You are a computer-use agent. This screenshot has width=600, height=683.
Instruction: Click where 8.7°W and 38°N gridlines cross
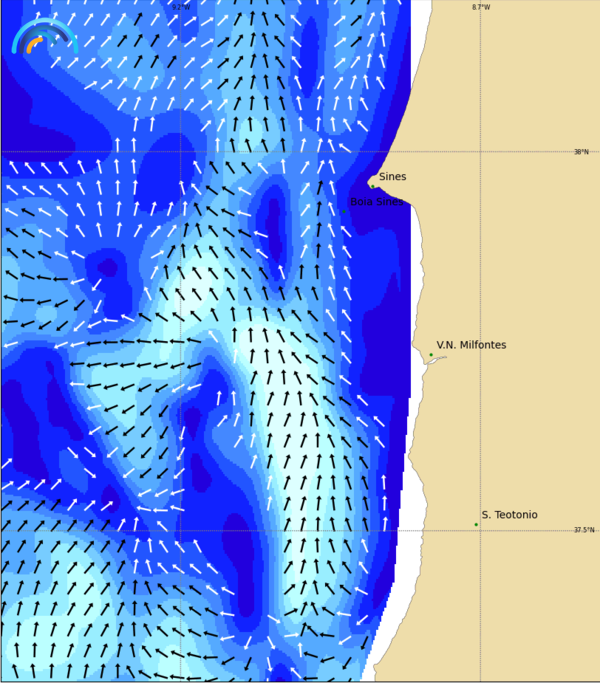click(x=480, y=152)
